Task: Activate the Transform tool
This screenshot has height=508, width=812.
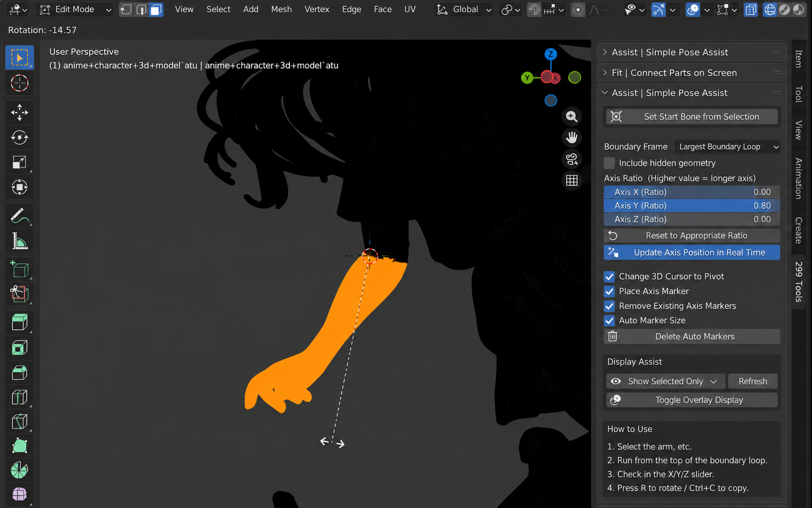Action: pos(19,187)
